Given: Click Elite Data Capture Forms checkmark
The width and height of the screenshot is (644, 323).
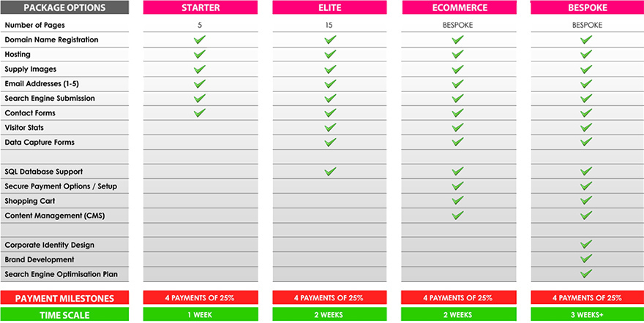Looking at the screenshot, I should (x=330, y=142).
